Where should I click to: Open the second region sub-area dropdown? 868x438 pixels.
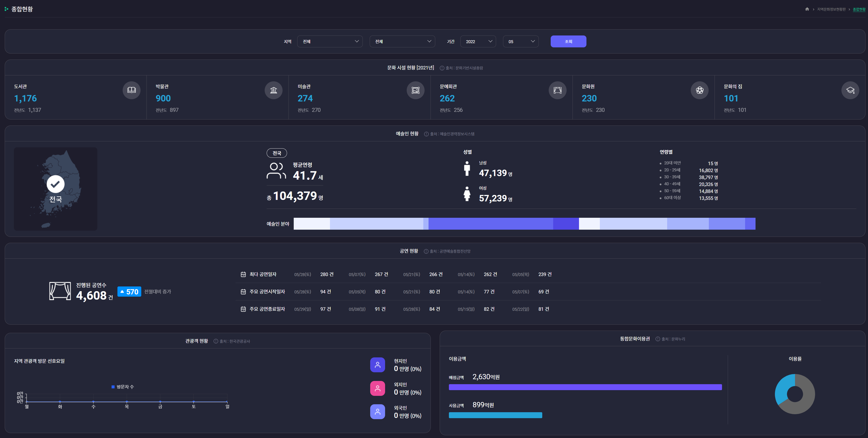click(402, 41)
